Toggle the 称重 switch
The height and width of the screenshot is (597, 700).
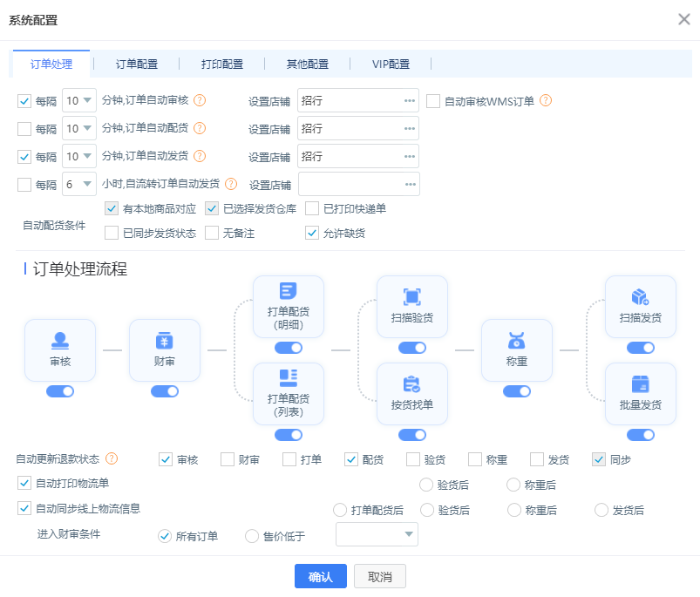[517, 391]
